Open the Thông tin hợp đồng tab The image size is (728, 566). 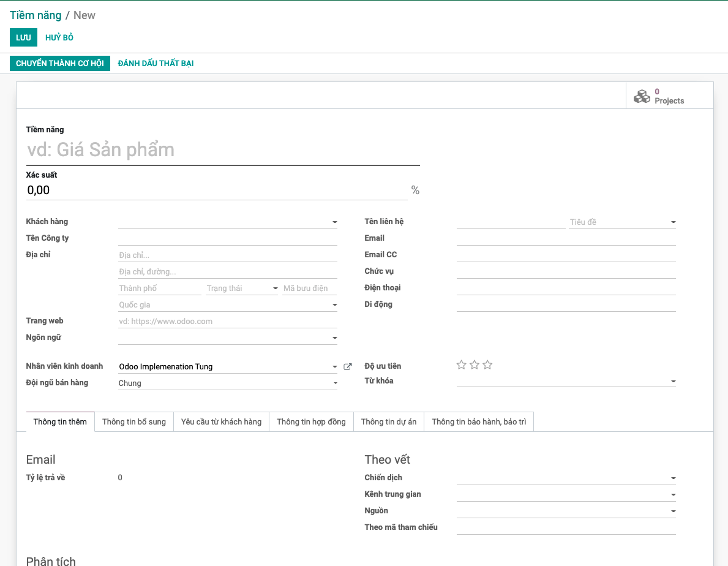[x=311, y=421]
